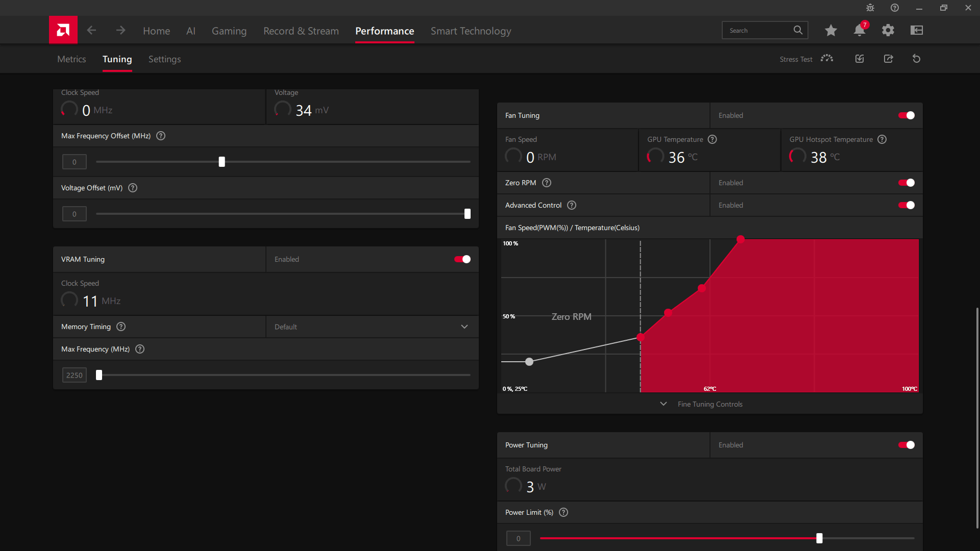Click the vertical page scrollbar
980x551 pixels.
(x=977, y=418)
